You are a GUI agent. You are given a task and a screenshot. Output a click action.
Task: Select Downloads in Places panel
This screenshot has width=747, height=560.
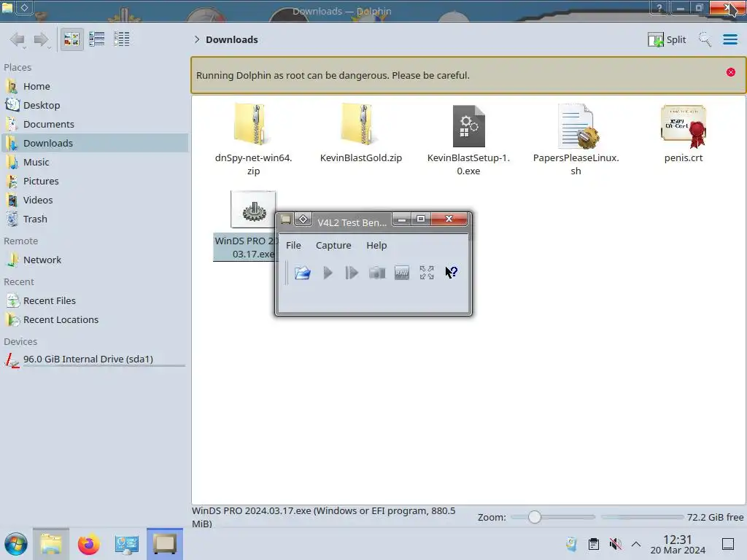94,143
